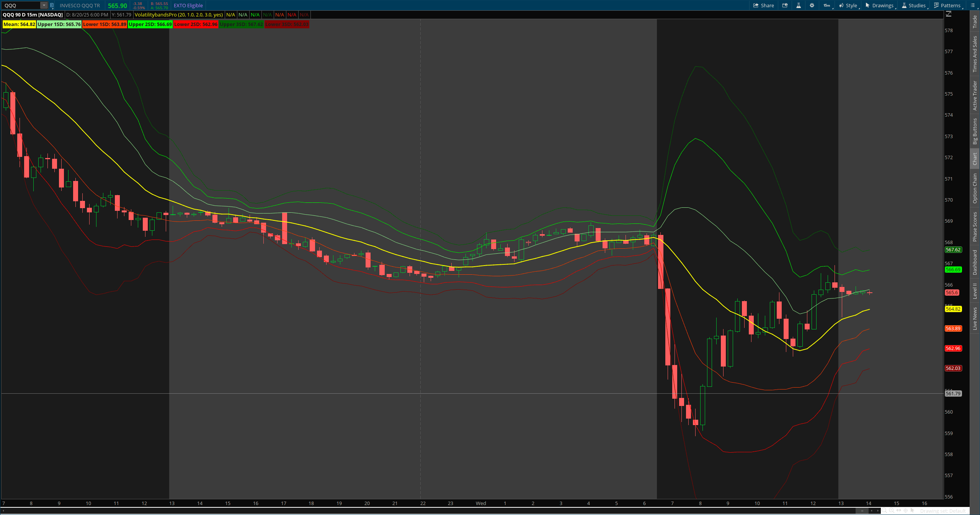Open the chart settings gear icon
Viewport: 980px width, 515px height.
[812, 5]
